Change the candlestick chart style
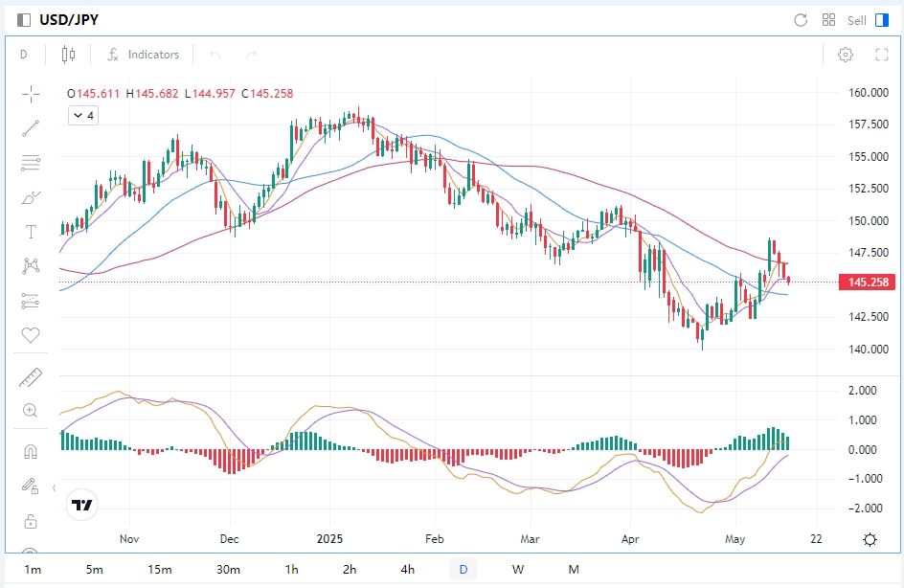The height and width of the screenshot is (588, 904). tap(68, 55)
